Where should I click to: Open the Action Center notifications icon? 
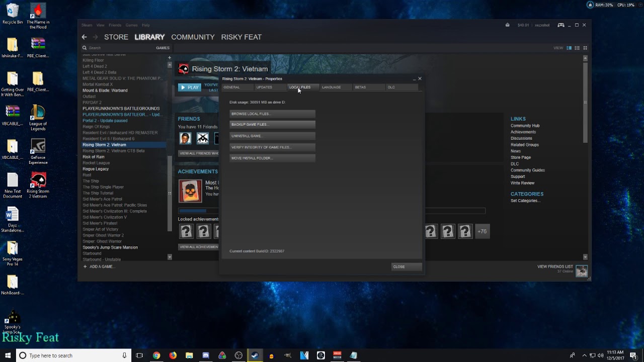click(x=633, y=355)
